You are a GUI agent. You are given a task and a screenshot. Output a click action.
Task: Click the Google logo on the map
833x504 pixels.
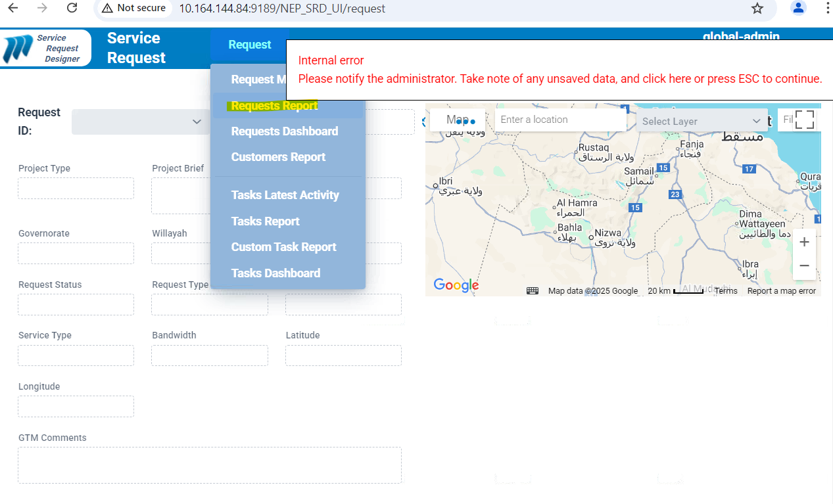(456, 285)
